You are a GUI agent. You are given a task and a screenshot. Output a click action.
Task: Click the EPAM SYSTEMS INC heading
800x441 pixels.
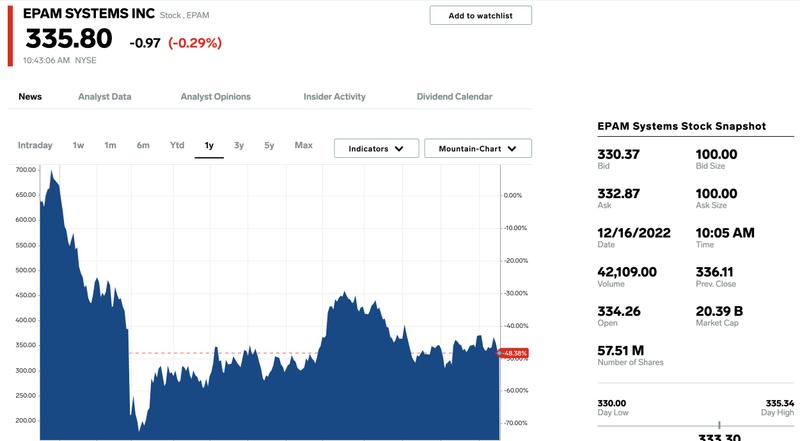(89, 14)
